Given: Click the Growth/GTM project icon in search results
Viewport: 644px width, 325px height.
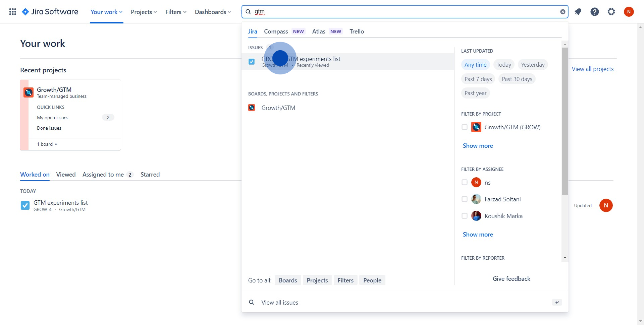Looking at the screenshot, I should tap(252, 108).
